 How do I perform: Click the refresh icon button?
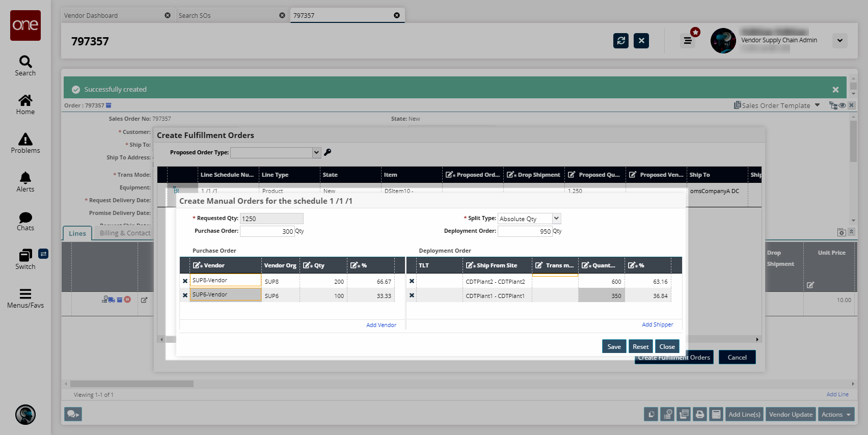[x=620, y=41]
